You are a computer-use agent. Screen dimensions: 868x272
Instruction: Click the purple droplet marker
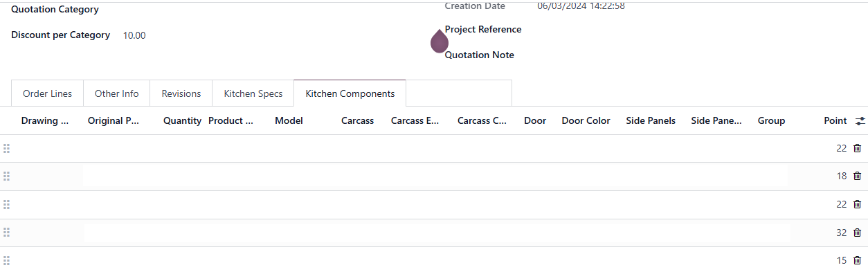tap(440, 41)
